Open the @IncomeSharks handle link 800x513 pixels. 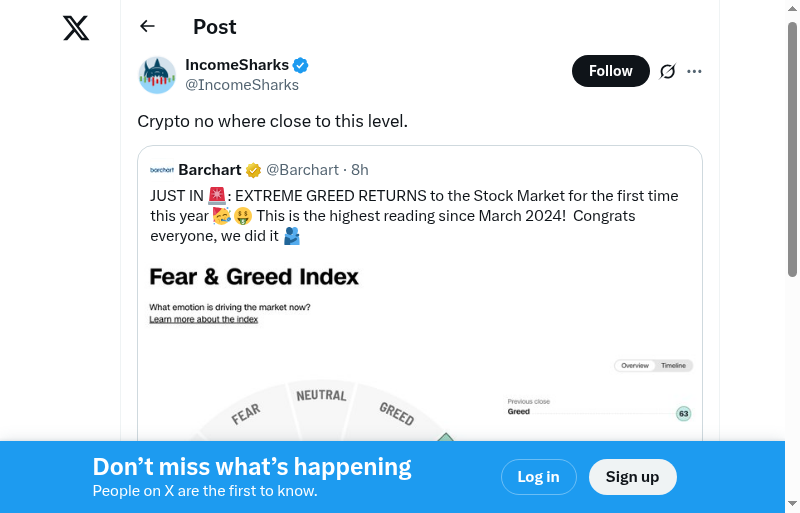click(x=242, y=85)
